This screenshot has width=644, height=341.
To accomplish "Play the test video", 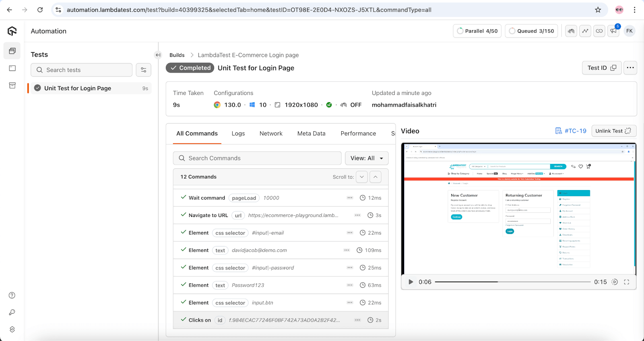I will pos(411,282).
